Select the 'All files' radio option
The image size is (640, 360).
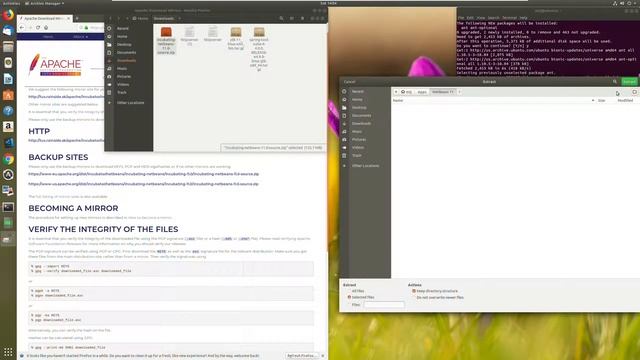(x=355, y=291)
